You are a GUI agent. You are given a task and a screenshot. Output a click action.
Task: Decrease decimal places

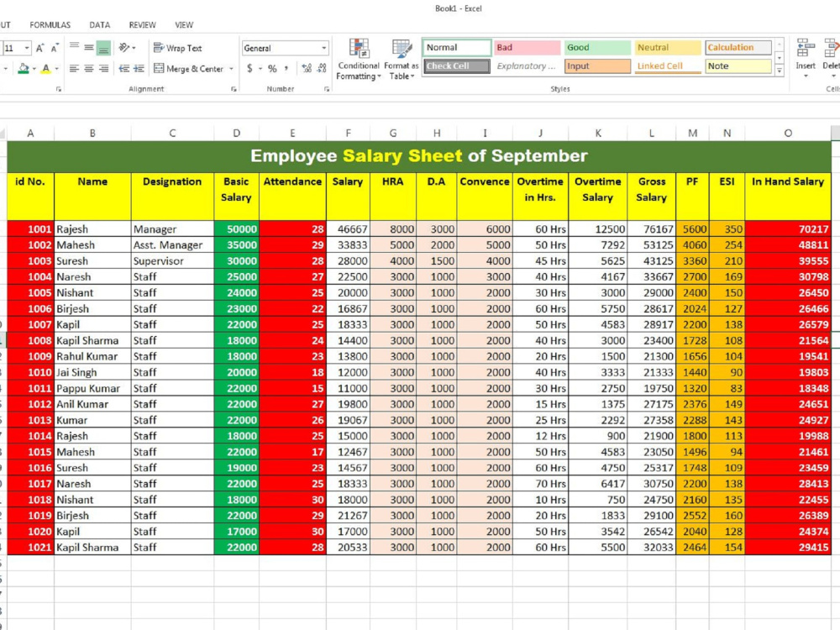(322, 69)
